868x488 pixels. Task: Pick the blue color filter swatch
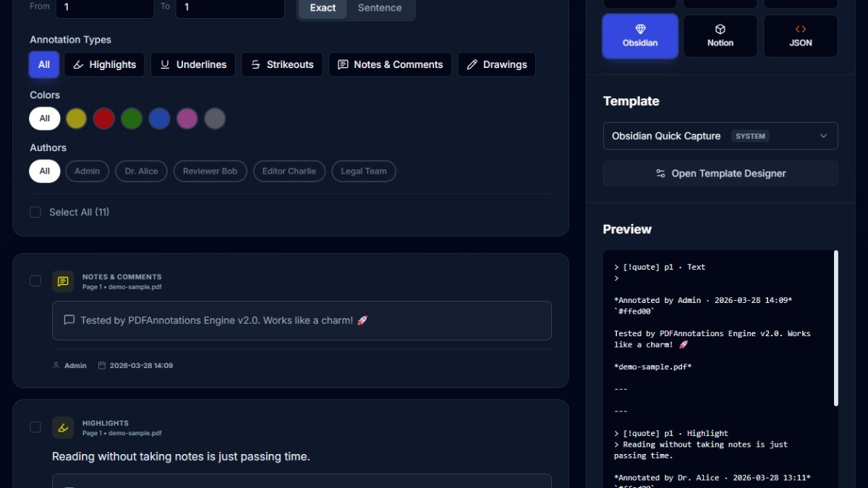(x=159, y=119)
